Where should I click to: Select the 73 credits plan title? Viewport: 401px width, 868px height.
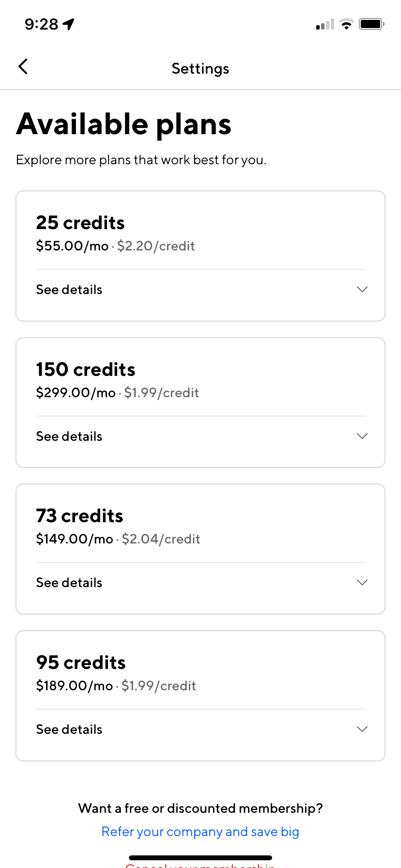tap(80, 516)
